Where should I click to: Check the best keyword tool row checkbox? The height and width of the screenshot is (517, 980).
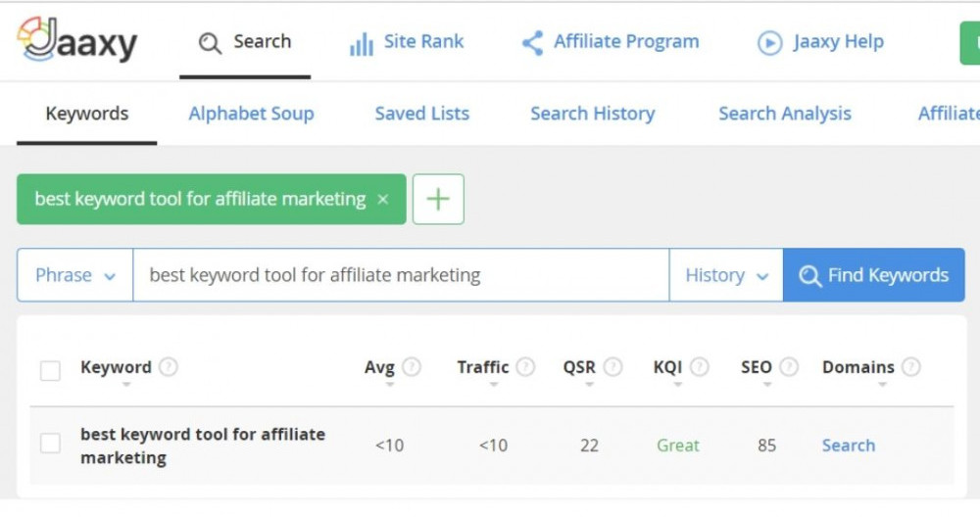point(50,444)
